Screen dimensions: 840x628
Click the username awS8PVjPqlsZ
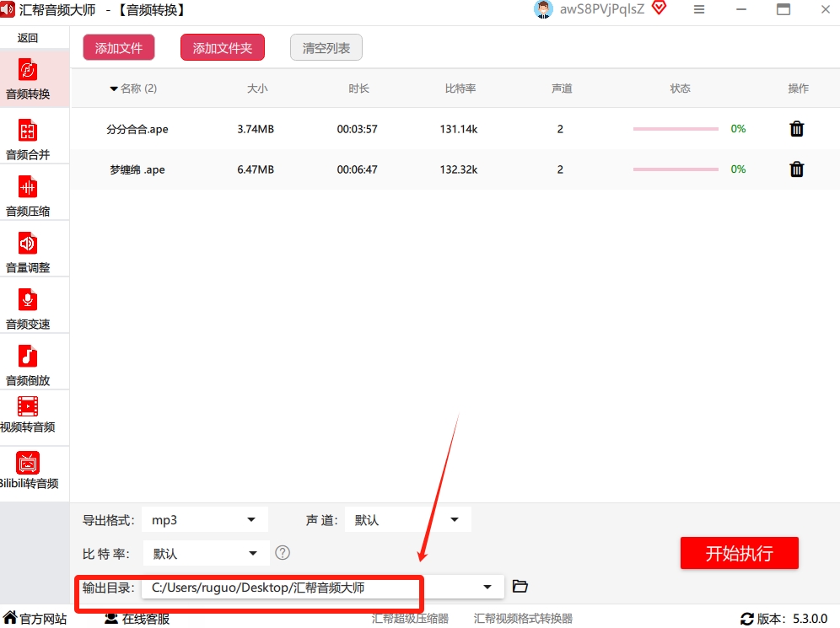coord(602,9)
